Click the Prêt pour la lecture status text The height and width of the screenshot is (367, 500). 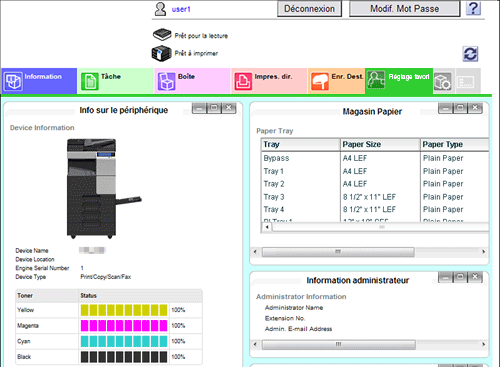201,36
